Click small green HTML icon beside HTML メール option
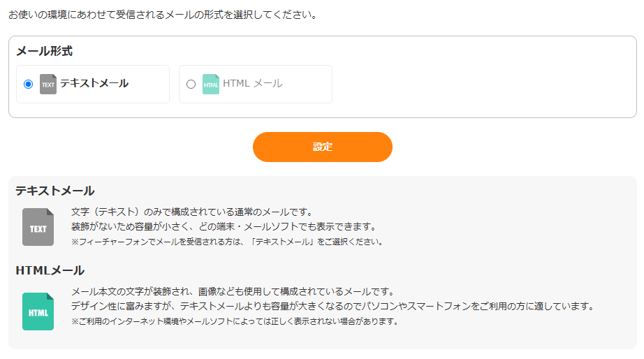 (210, 84)
